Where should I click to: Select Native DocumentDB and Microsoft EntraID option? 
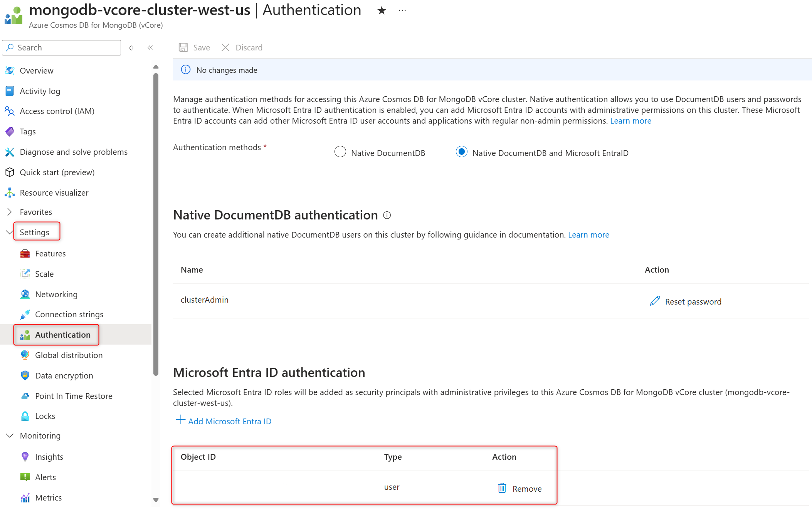pos(461,152)
